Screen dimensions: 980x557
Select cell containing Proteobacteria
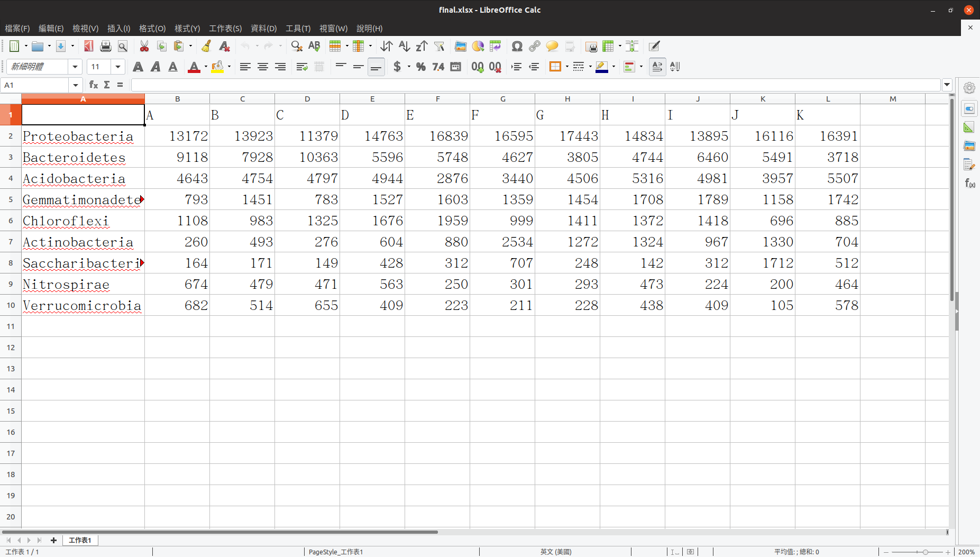[x=83, y=136]
